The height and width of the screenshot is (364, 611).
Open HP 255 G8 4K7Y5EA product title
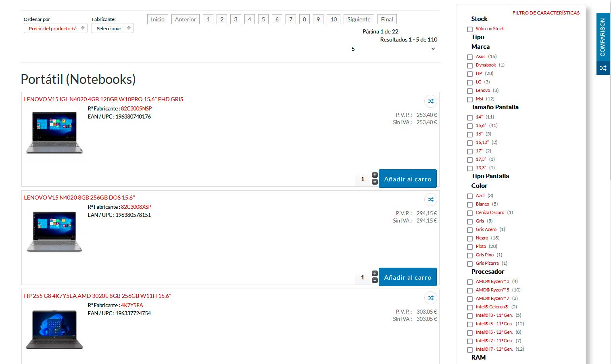tap(98, 296)
